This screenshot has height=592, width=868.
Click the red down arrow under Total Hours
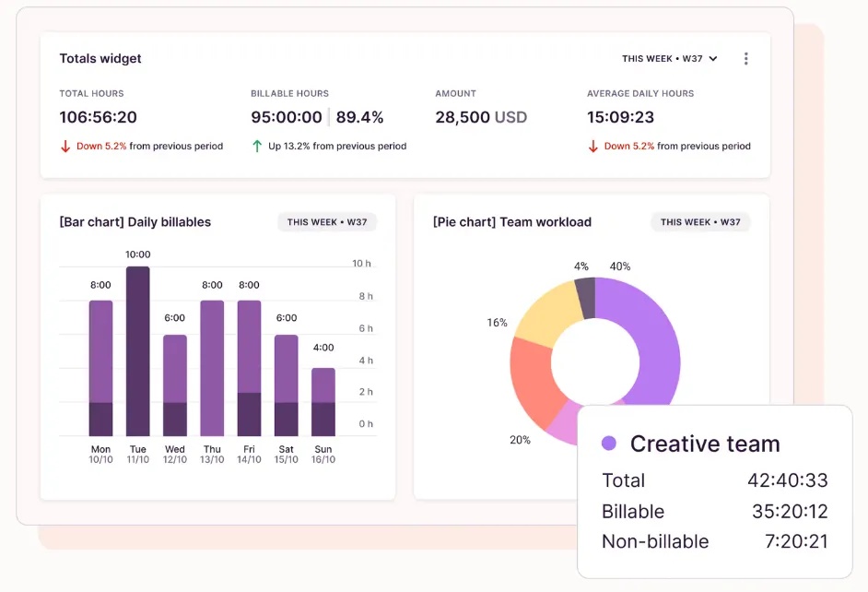[65, 146]
